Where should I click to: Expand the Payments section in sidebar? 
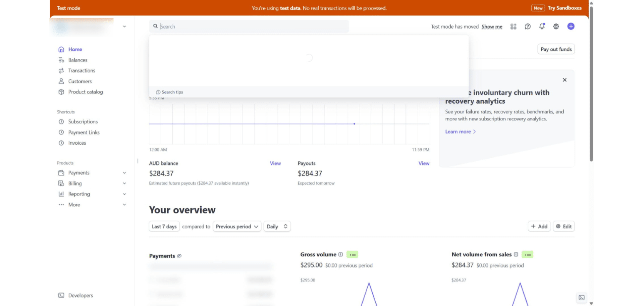[x=124, y=173]
